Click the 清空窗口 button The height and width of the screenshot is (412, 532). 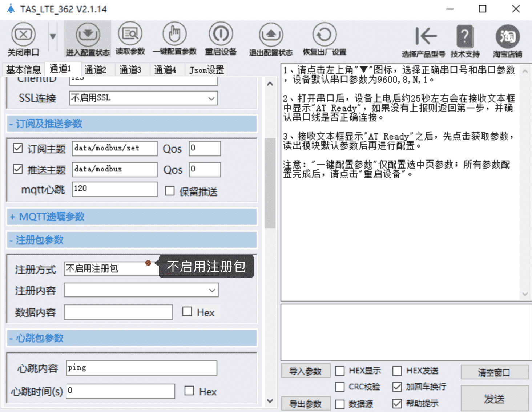click(495, 372)
